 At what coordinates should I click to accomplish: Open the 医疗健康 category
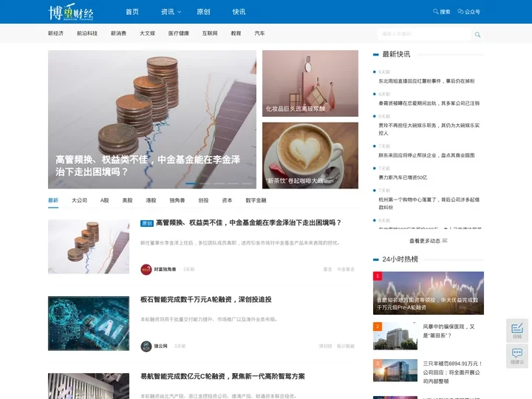pyautogui.click(x=179, y=33)
